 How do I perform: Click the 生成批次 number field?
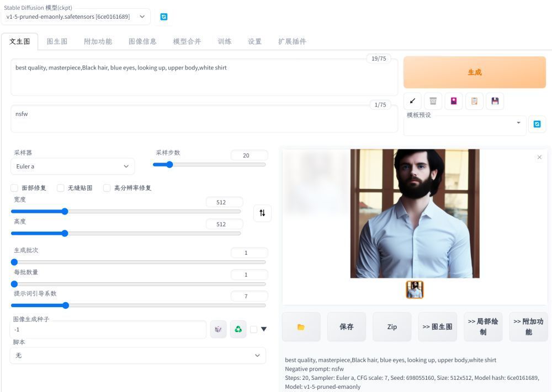(250, 253)
